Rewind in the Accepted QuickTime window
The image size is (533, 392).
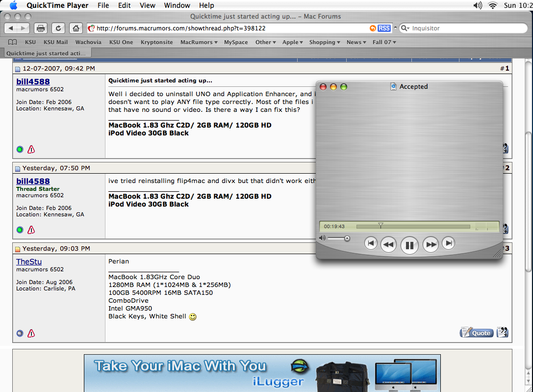[388, 244]
